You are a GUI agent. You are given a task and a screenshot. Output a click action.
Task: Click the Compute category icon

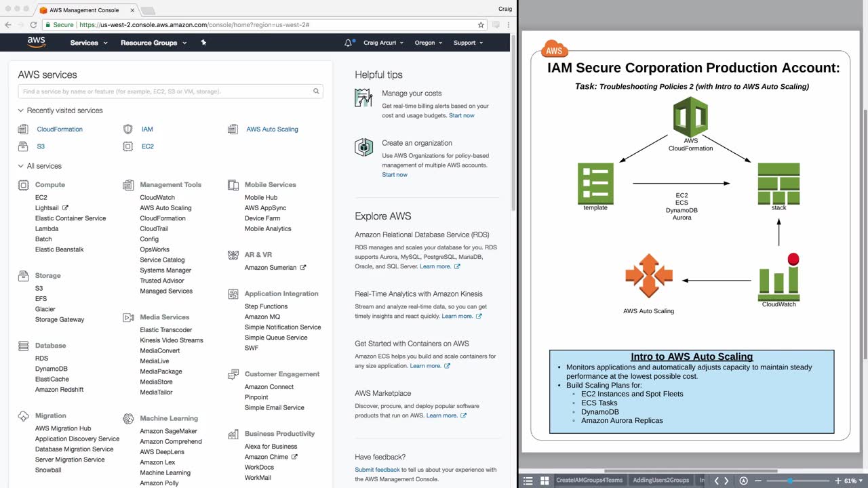pos(24,184)
